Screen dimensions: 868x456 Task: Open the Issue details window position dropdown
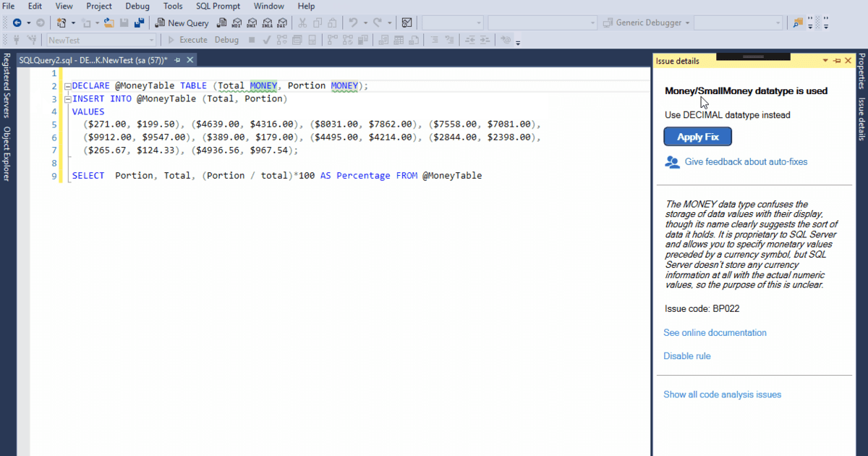(x=825, y=61)
